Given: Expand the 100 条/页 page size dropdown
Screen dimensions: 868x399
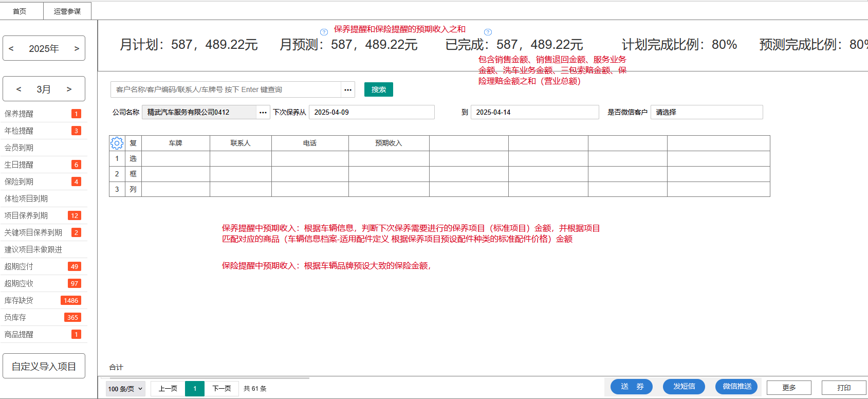Looking at the screenshot, I should pos(125,389).
